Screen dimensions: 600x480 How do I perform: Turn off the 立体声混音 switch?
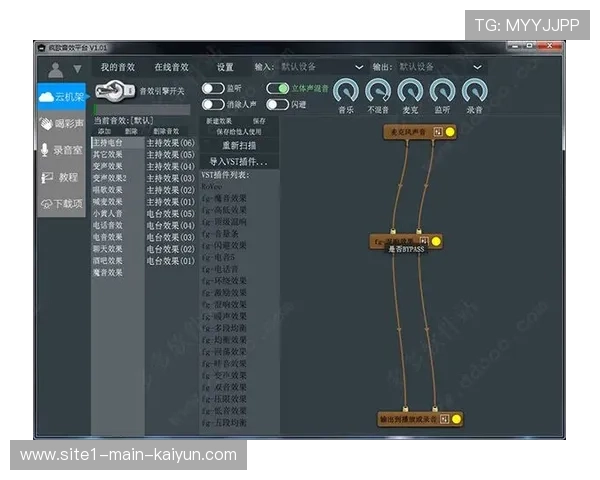click(x=278, y=88)
